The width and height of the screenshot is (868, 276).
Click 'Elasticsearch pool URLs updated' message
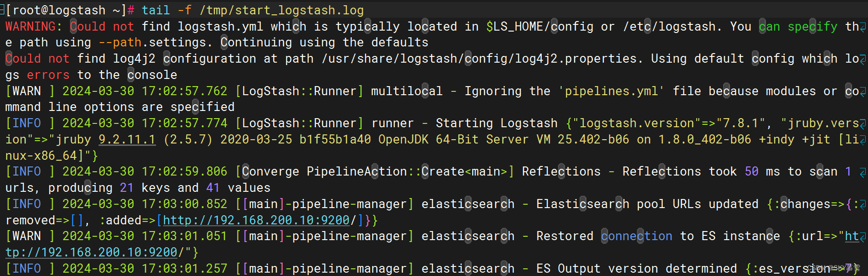point(647,204)
